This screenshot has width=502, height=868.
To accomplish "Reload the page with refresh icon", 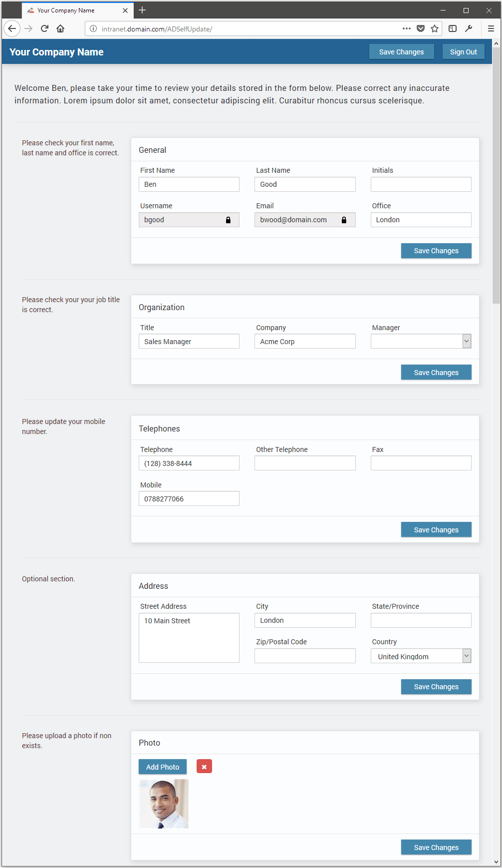I will tap(44, 28).
